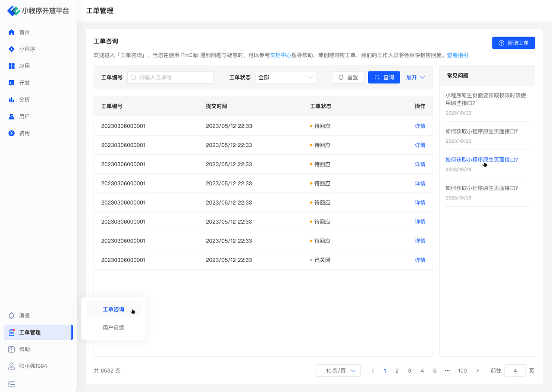Open the 10条/页 page size dropdown
The width and height of the screenshot is (552, 392).
point(338,370)
